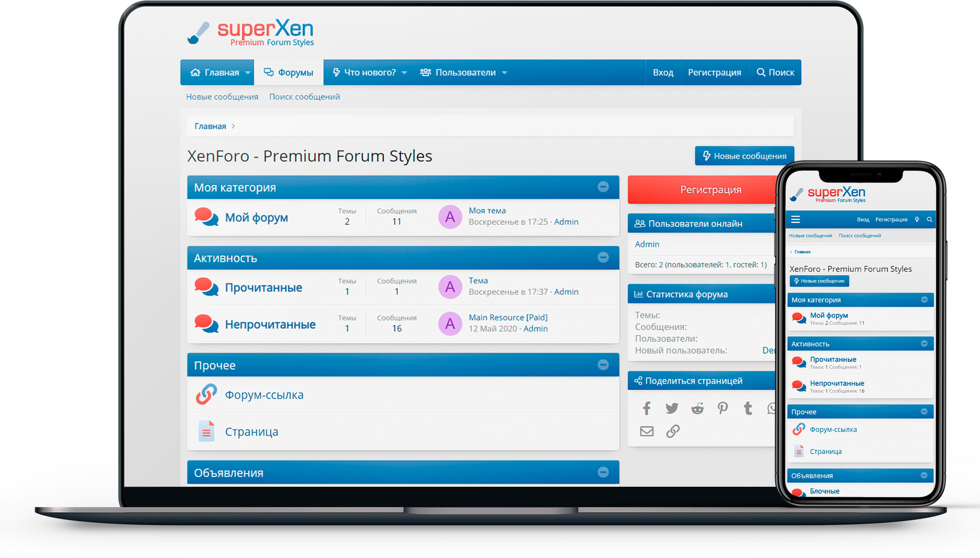The image size is (980, 558).
Task: Click the laptop's Новые сообщения button
Action: pos(745,156)
